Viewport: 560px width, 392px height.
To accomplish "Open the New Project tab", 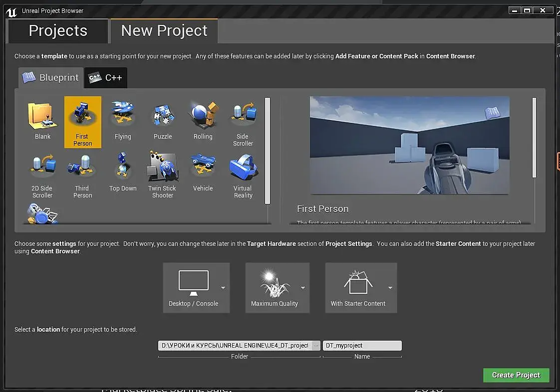I will [x=164, y=31].
